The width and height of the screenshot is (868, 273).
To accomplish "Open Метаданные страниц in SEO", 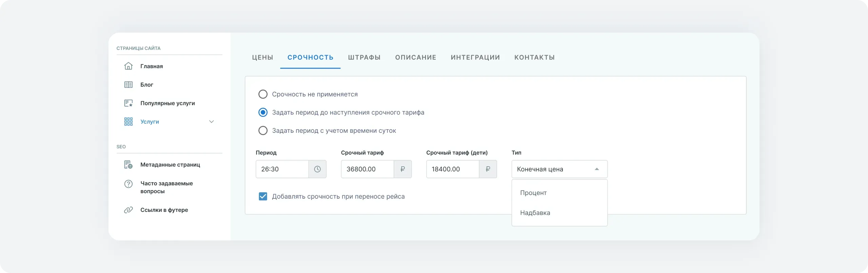I will [170, 165].
